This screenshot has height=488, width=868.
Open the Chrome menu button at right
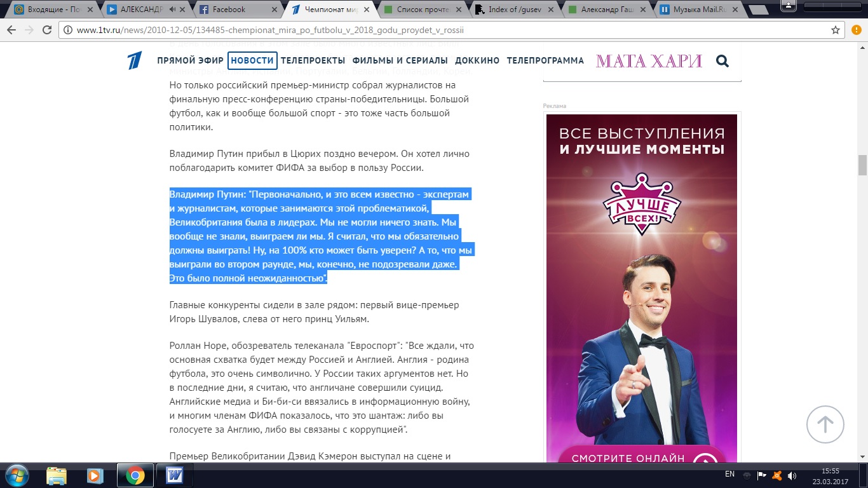(x=857, y=30)
